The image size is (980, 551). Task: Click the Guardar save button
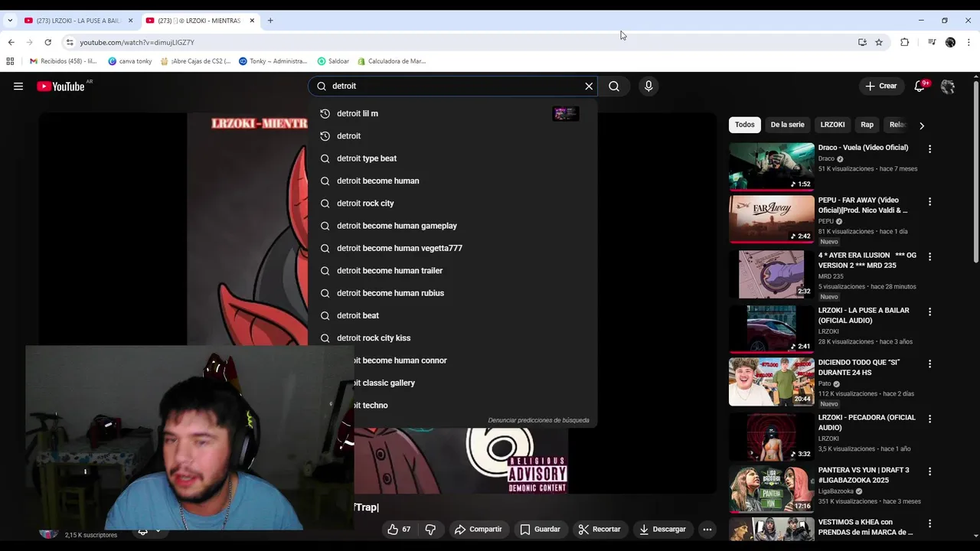click(541, 530)
